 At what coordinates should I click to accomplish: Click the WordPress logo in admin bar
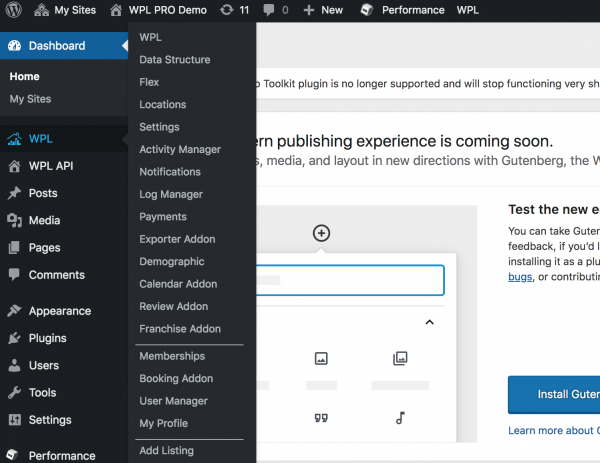pyautogui.click(x=13, y=10)
